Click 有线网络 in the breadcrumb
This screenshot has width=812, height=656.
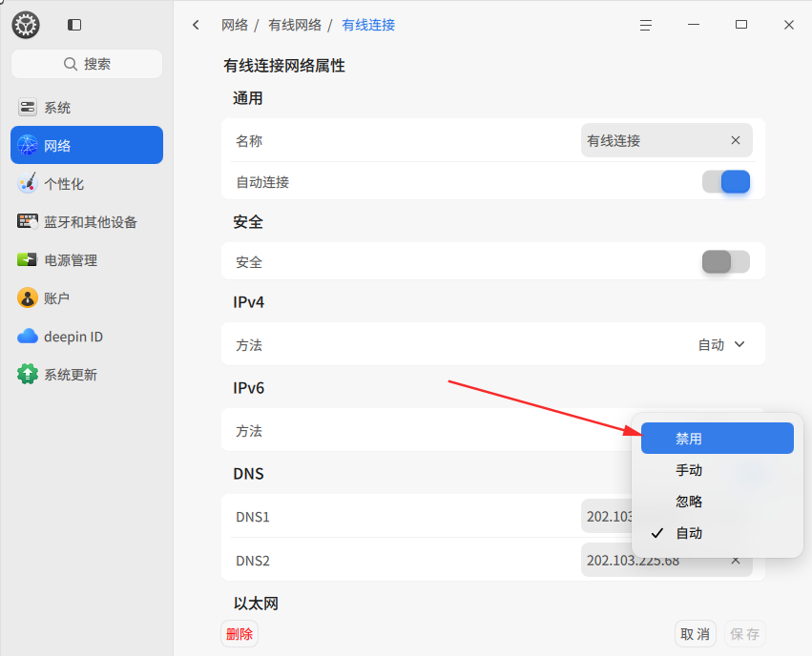(x=295, y=25)
